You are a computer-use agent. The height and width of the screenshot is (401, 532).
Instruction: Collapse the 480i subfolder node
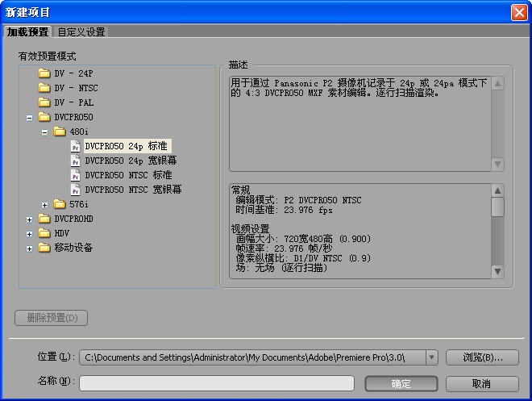(45, 132)
